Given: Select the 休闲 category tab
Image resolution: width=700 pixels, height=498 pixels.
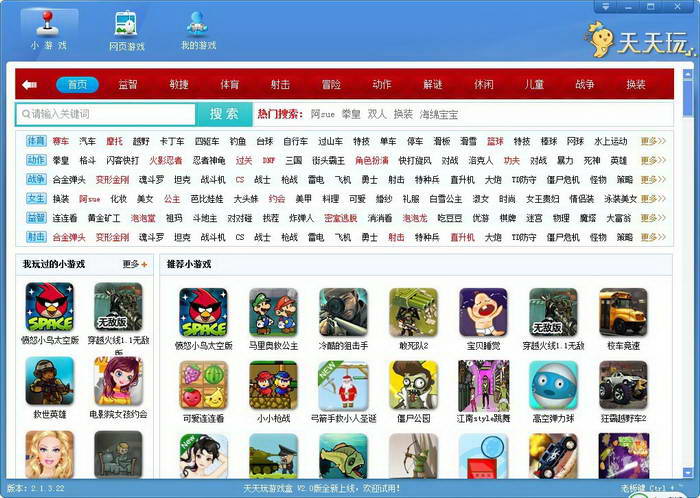Looking at the screenshot, I should (x=483, y=84).
